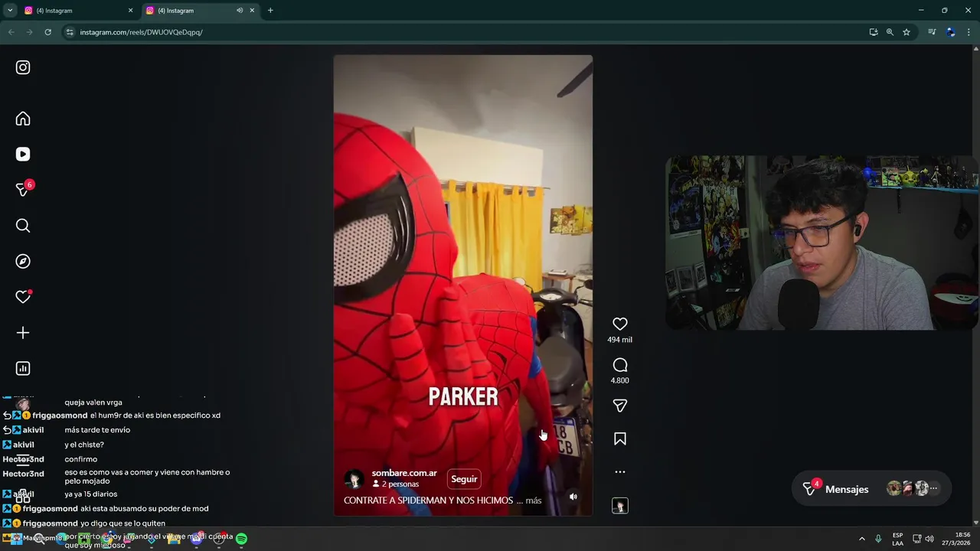Mute the reel audio with the speaker button
Screen dimensions: 980x551
click(573, 497)
